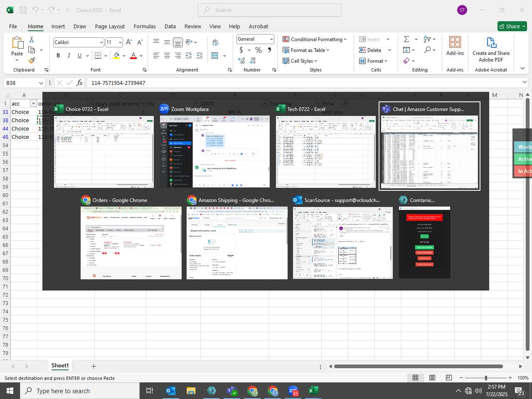Switch to the Page Layout tab
The image size is (532, 399).
110,26
